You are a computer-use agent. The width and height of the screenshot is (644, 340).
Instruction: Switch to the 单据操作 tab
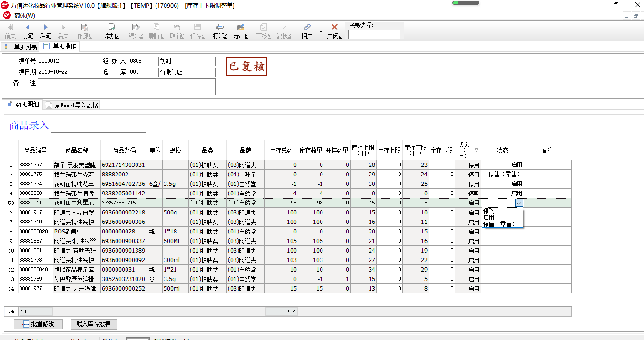click(x=60, y=47)
